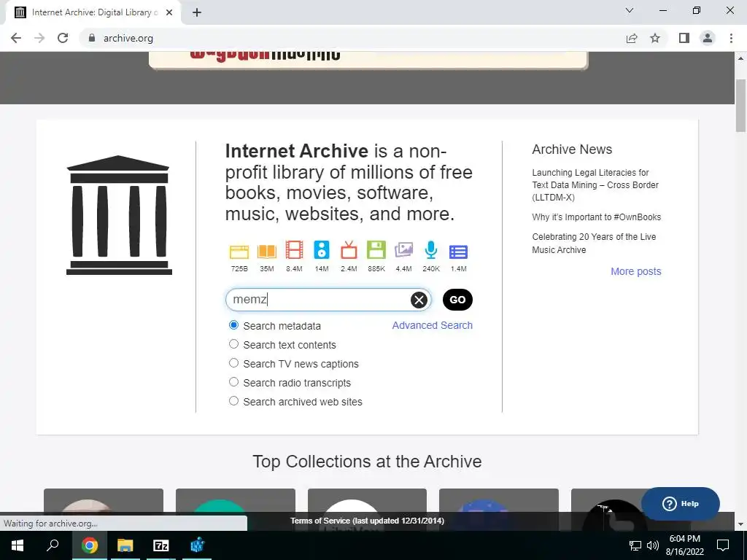This screenshot has width=747, height=560.
Task: Read Launching Legal Literacies news post
Action: pos(595,184)
